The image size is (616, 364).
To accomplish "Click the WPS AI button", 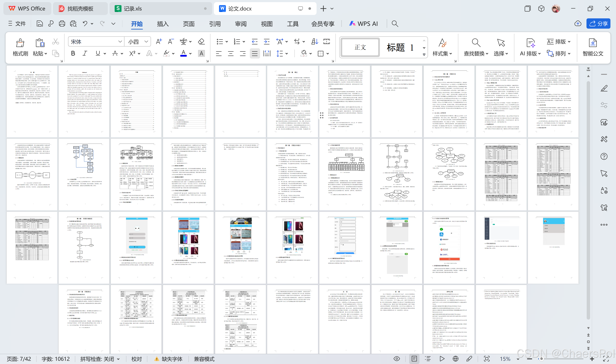I will 363,23.
